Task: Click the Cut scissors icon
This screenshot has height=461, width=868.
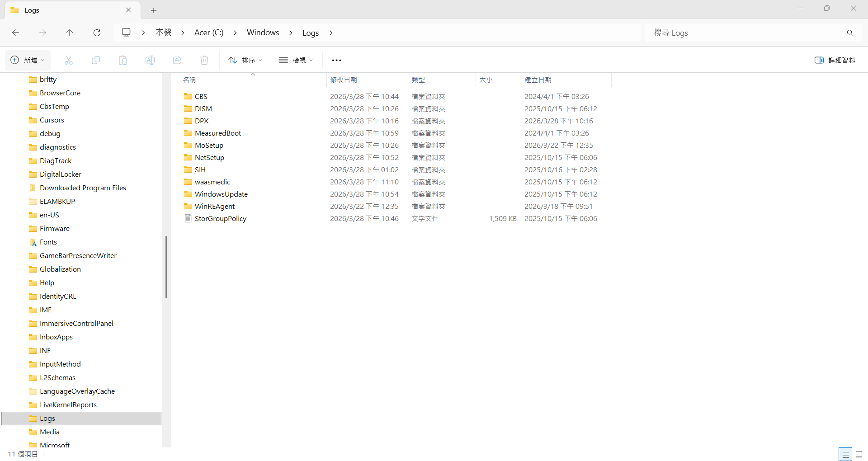Action: coord(69,60)
